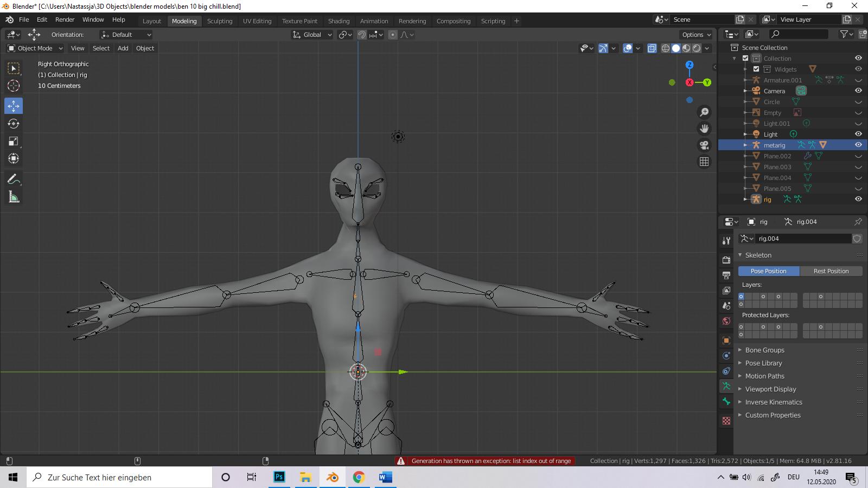Screen dimensions: 868x488
Task: Select the Move tool in the toolbar
Action: coord(14,106)
